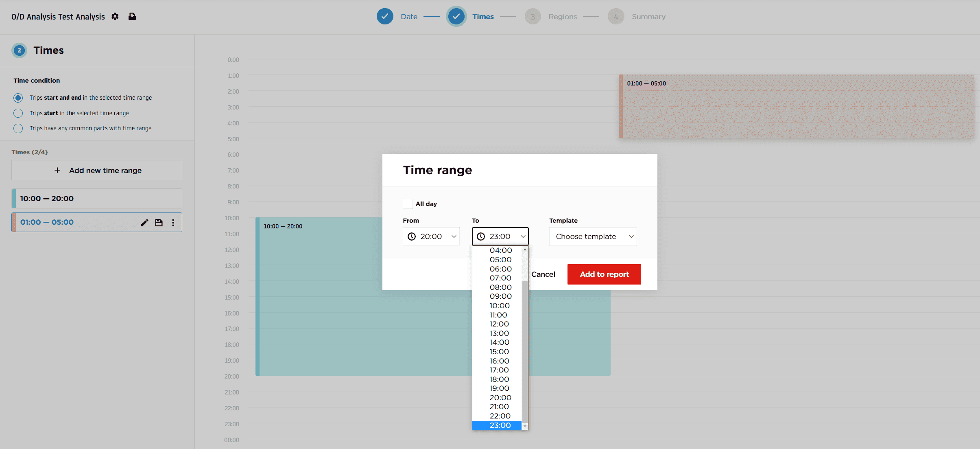Save the 01:00 — 05:00 time range
The width and height of the screenshot is (980, 449).
point(159,223)
